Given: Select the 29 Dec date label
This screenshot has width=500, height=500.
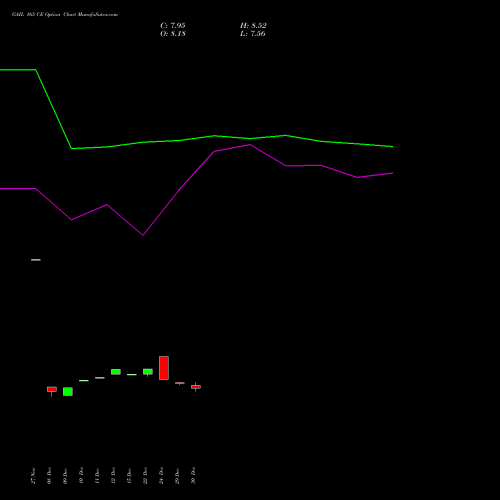Looking at the screenshot, I should (x=177, y=476).
